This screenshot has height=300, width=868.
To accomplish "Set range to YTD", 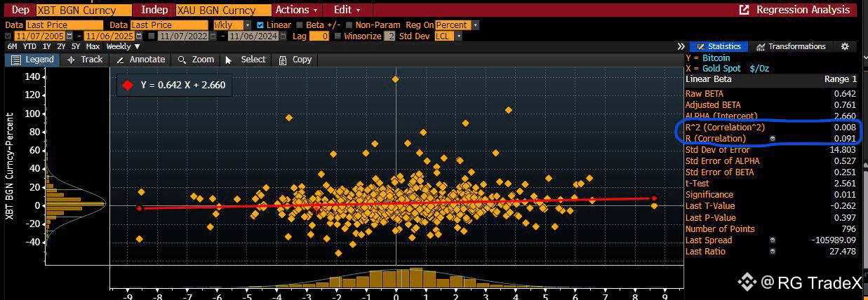I will (29, 46).
